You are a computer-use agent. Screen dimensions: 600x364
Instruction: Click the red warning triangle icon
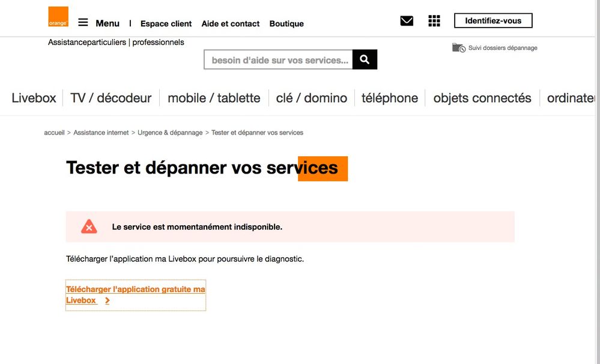89,226
